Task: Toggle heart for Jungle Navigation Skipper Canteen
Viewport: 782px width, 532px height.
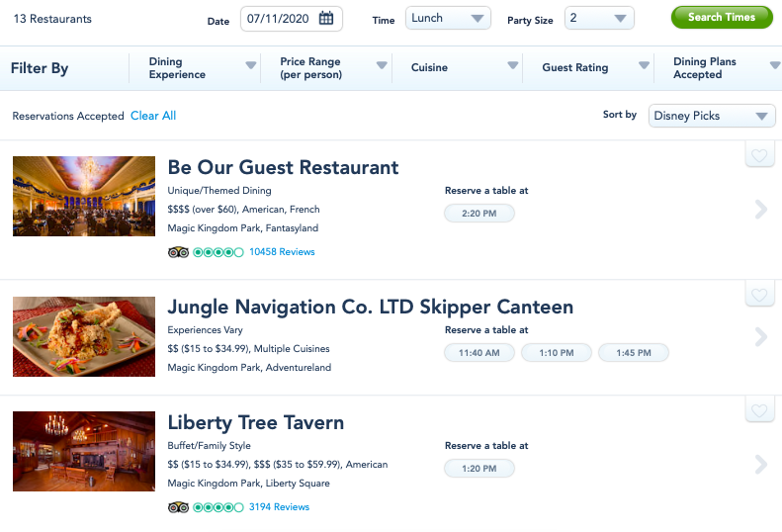Action: (x=759, y=295)
